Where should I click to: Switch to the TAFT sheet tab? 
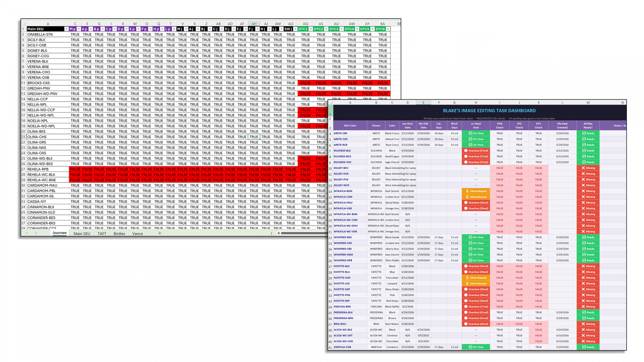point(102,234)
